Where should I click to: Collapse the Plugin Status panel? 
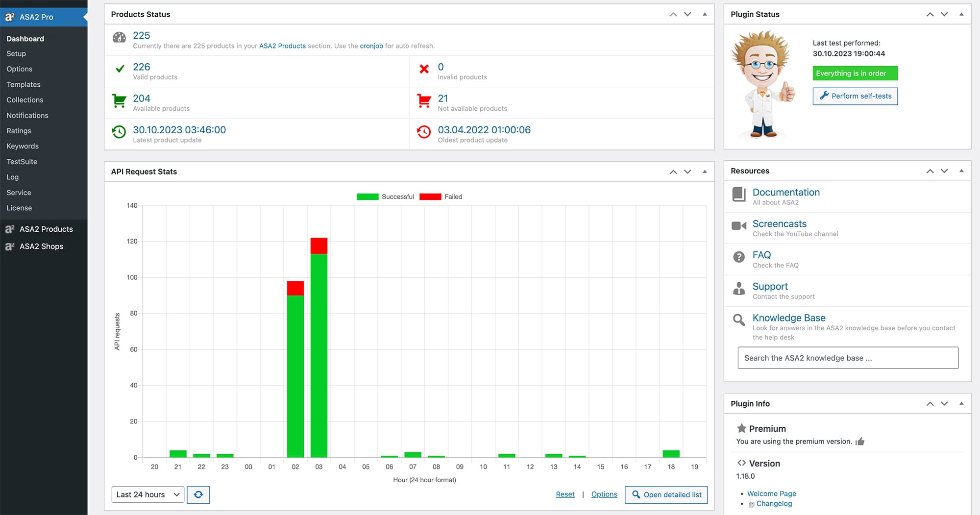[x=961, y=14]
